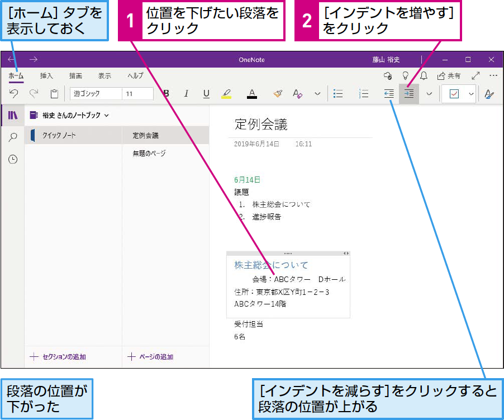This screenshot has width=504, height=420.
Task: Open the Search magnifier icon
Action: click(x=13, y=137)
